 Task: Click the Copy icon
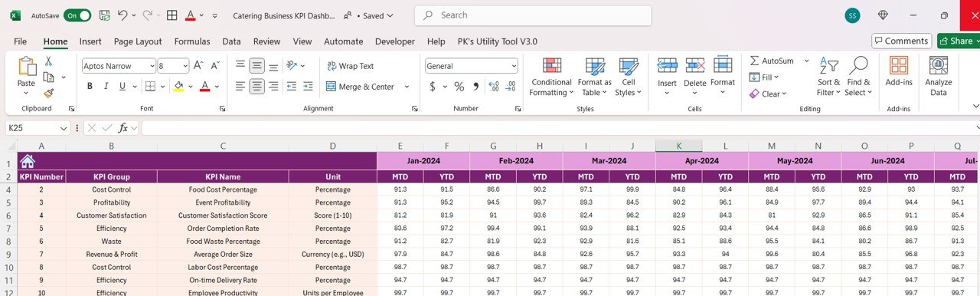pyautogui.click(x=48, y=77)
